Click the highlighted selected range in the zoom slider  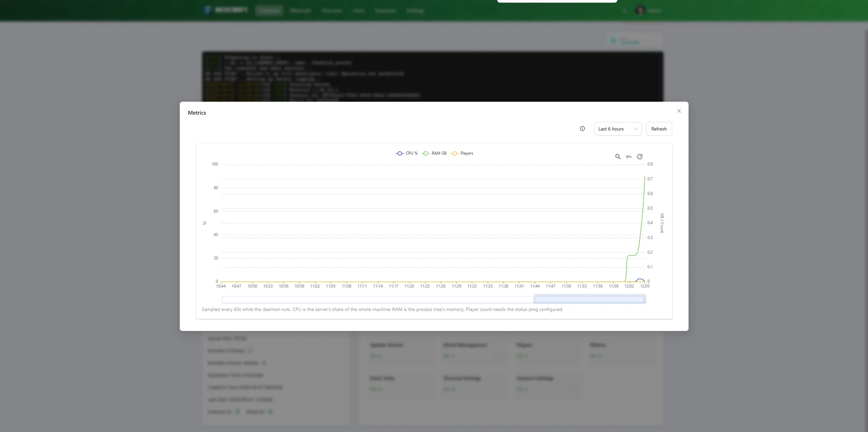[590, 300]
